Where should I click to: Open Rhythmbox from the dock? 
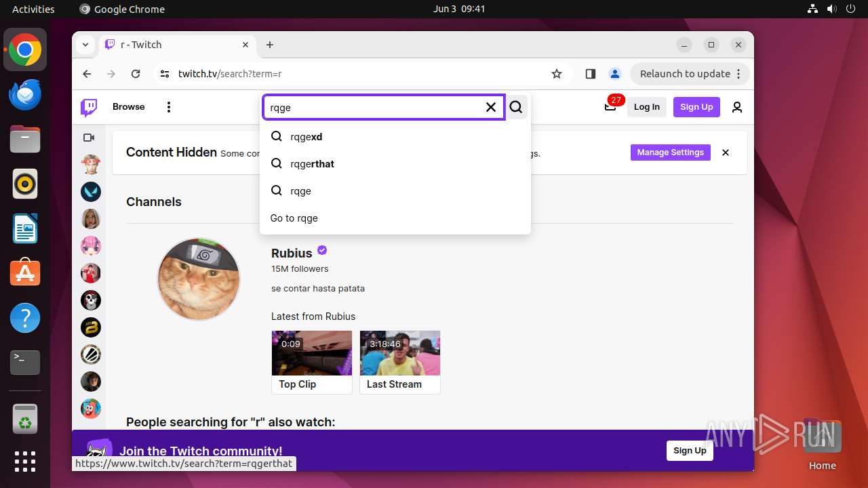pyautogui.click(x=25, y=184)
